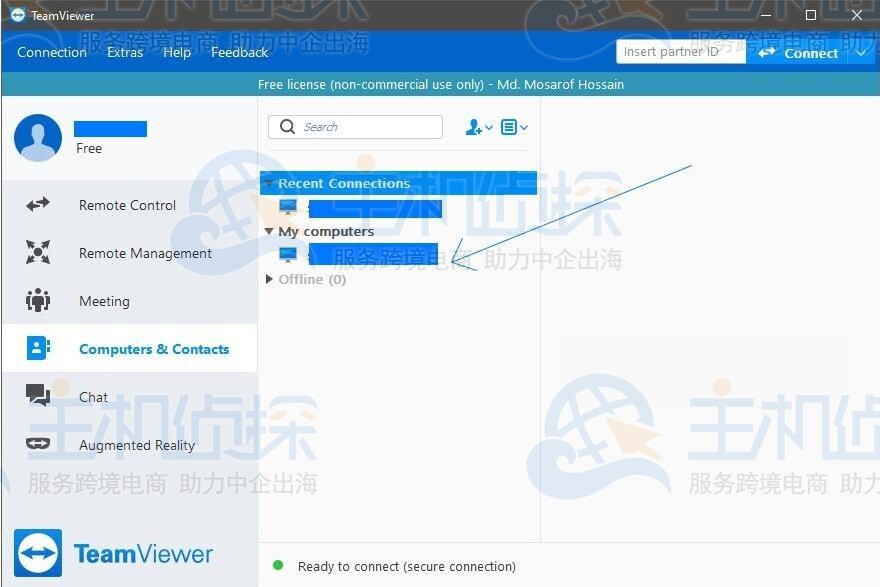Collapse the Recent Connections group
Screen dimensions: 880x587
(x=268, y=183)
